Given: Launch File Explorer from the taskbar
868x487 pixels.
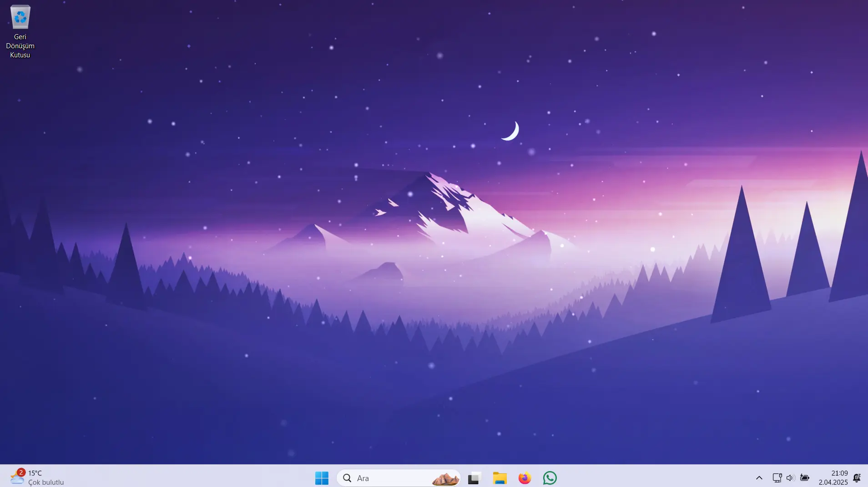Looking at the screenshot, I should (x=500, y=478).
